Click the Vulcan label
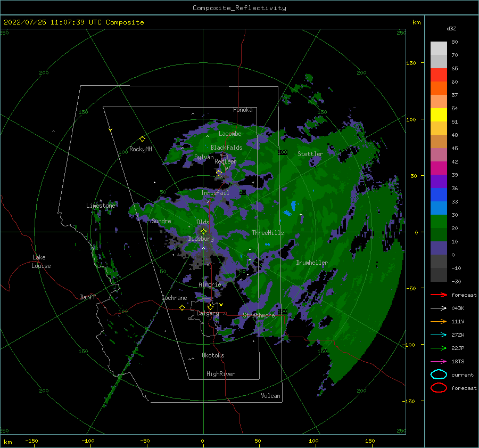 270,396
